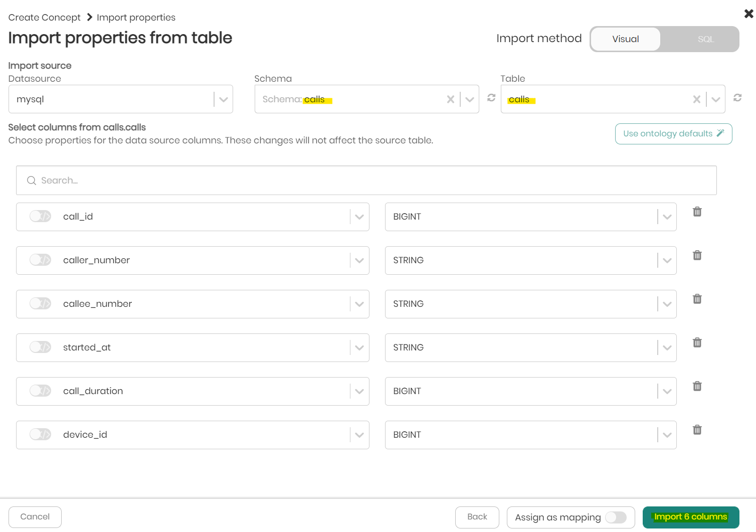The height and width of the screenshot is (532, 756).
Task: Toggle the call_duration expression switch
Action: coord(40,391)
